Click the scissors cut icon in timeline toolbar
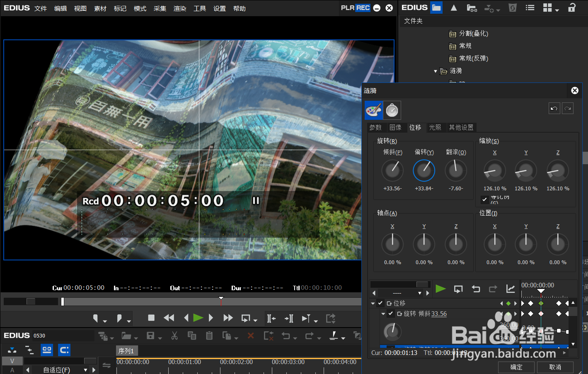The height and width of the screenshot is (374, 588). pyautogui.click(x=174, y=336)
